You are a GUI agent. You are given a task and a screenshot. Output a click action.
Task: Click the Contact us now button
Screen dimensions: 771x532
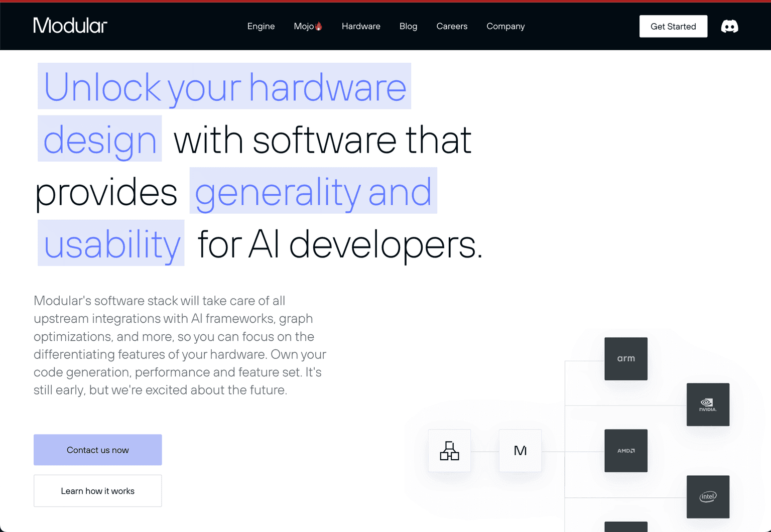[98, 450]
